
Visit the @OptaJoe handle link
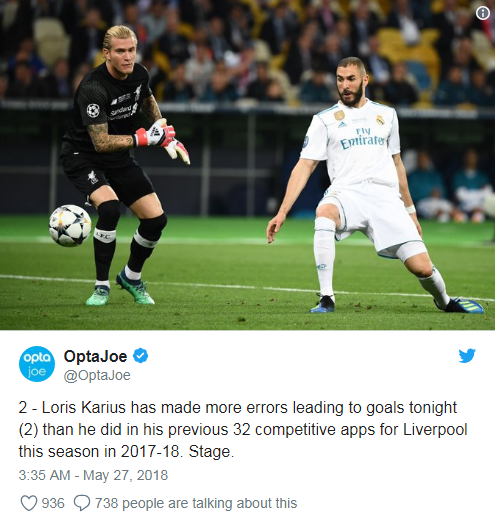[97, 375]
